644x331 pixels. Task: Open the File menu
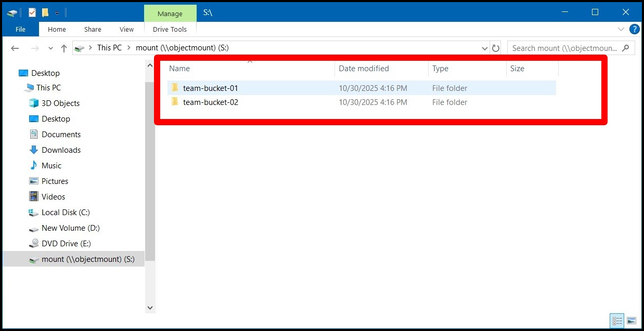(x=20, y=30)
